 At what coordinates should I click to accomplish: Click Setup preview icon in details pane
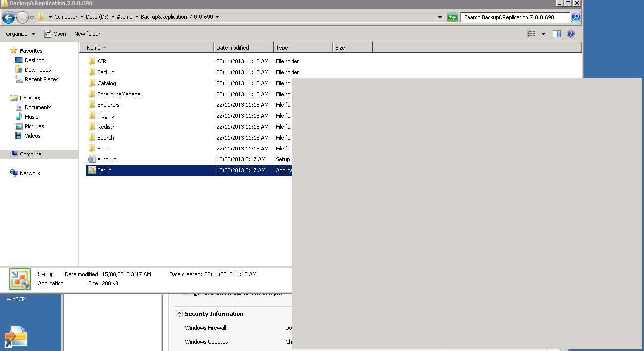pos(20,279)
